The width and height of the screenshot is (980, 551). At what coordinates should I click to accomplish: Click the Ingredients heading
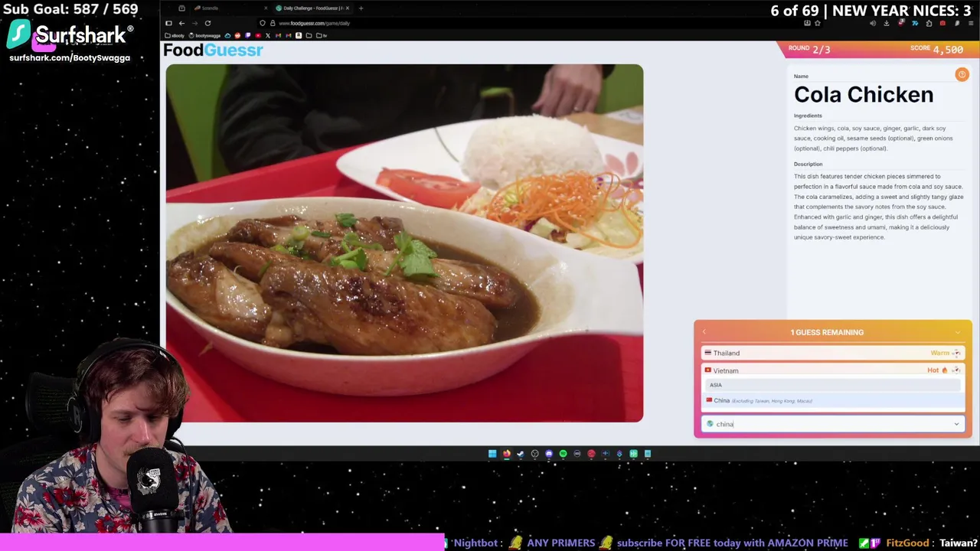click(808, 116)
